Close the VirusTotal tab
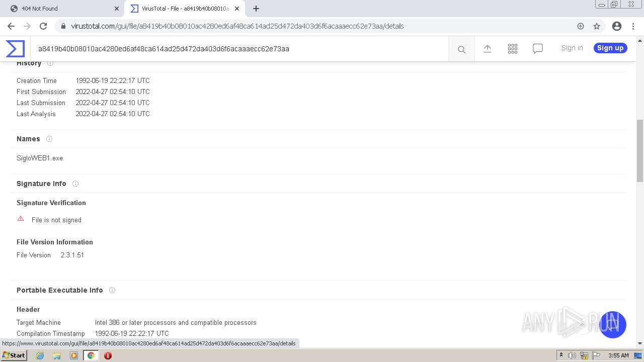644x362 pixels. click(237, 9)
